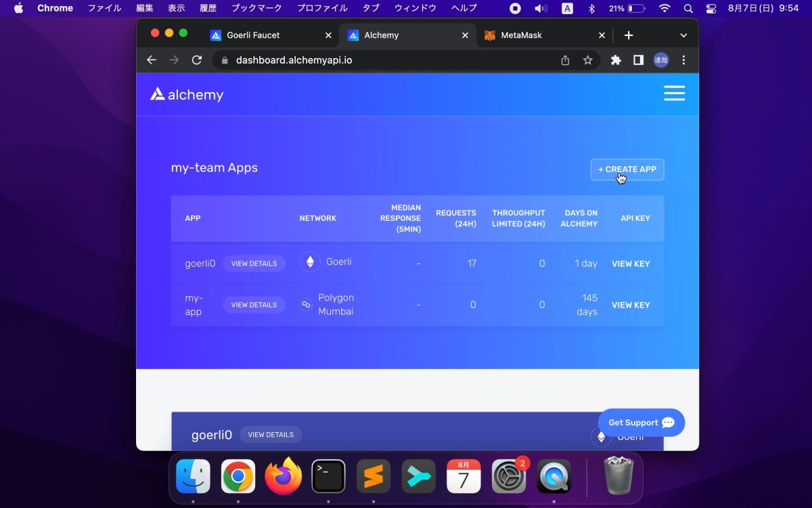The width and height of the screenshot is (812, 508).
Task: View API key for my-app
Action: pos(631,305)
